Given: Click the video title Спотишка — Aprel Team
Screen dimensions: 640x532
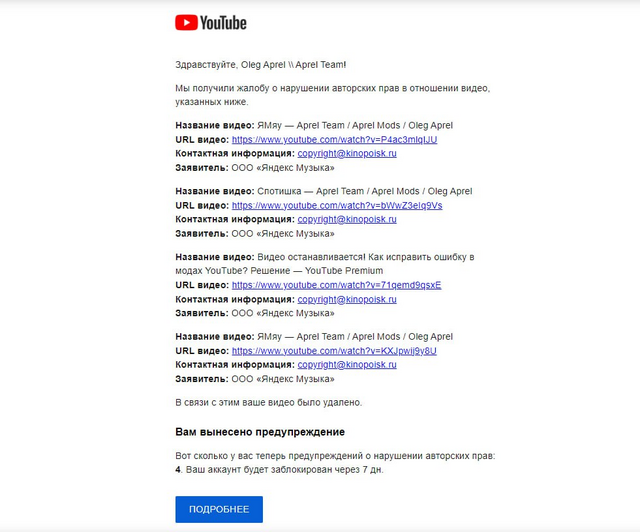Looking at the screenshot, I should 364,191.
